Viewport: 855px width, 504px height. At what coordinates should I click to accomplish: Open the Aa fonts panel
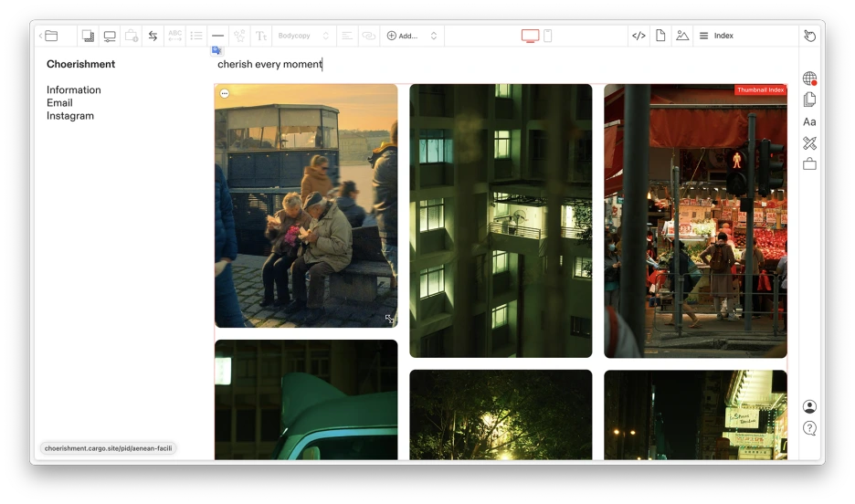coord(809,122)
